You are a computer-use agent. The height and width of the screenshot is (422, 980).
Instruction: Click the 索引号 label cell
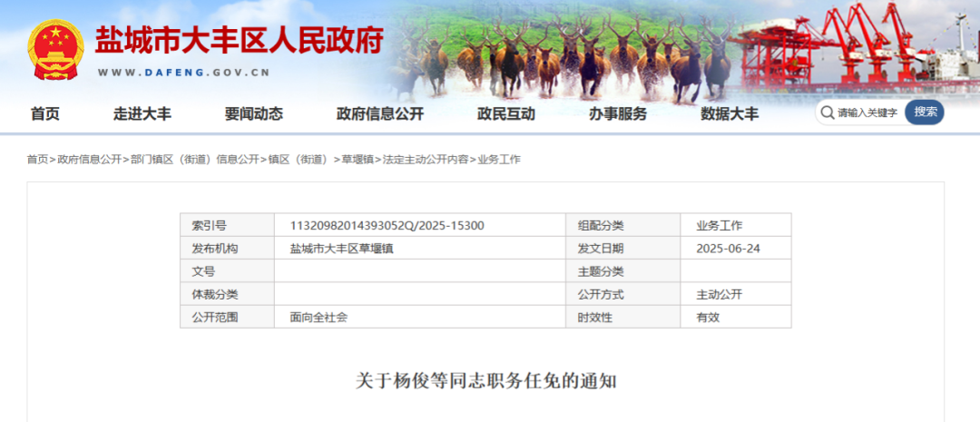228,225
